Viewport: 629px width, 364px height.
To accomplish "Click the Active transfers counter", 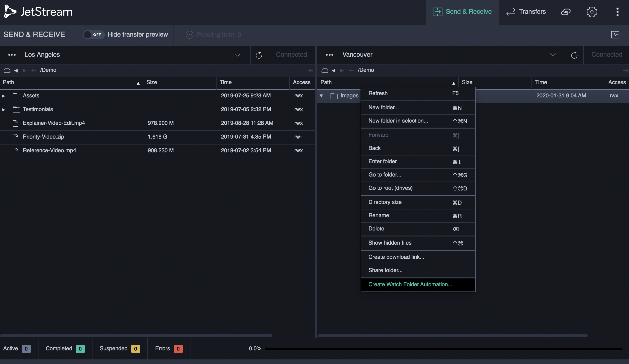I will click(x=26, y=349).
